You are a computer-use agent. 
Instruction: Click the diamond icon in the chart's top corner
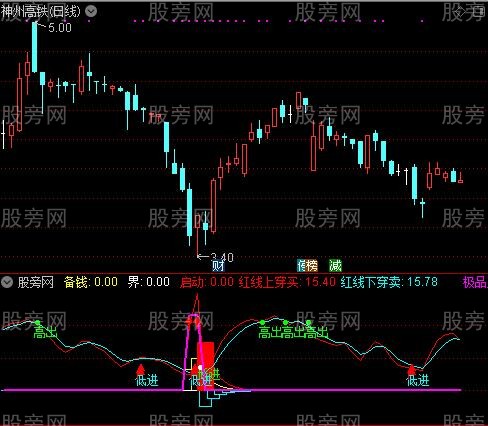point(460,12)
